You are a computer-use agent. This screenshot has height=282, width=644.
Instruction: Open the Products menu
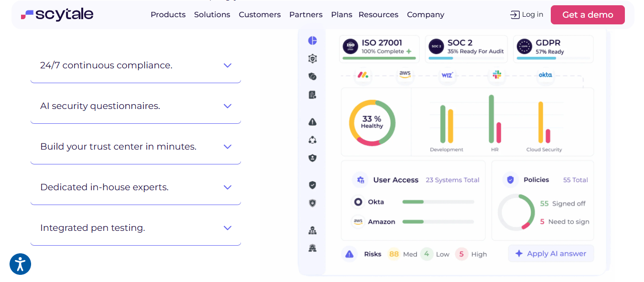pos(168,15)
